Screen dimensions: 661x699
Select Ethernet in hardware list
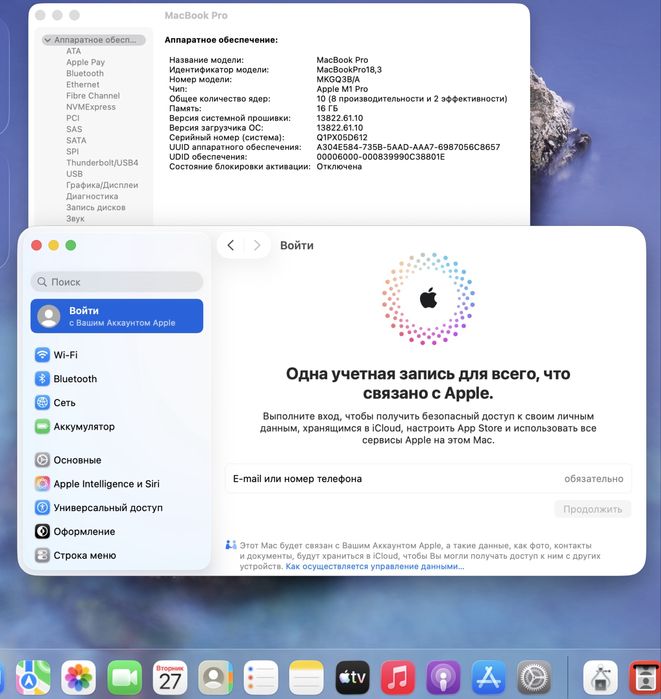tap(82, 84)
